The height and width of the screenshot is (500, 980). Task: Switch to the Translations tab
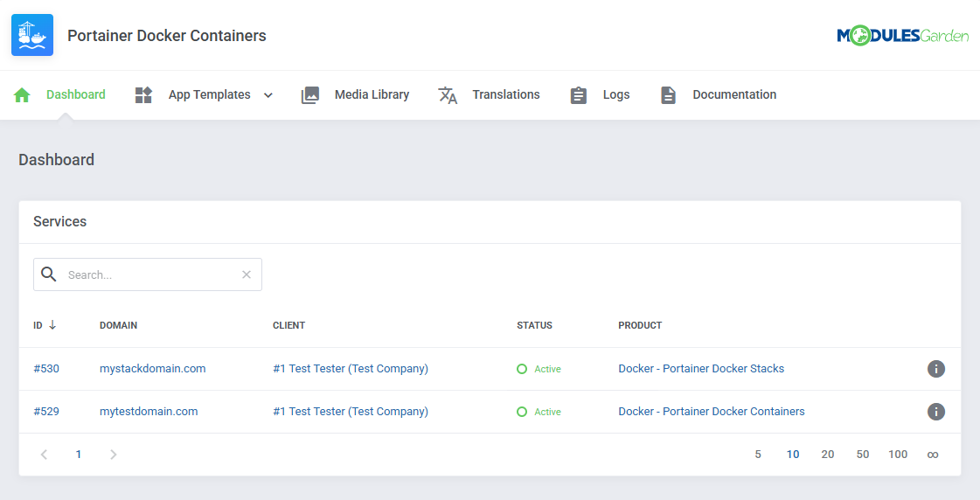(506, 94)
